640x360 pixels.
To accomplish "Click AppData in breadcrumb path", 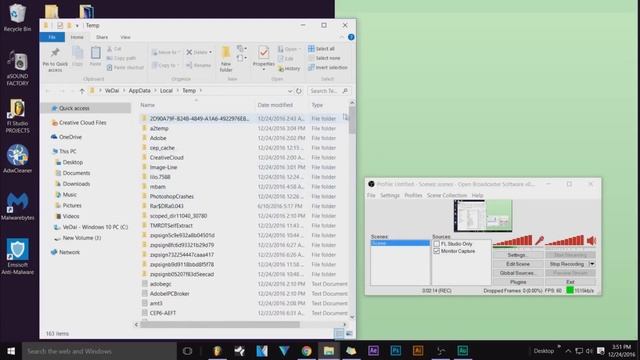I will [x=140, y=91].
